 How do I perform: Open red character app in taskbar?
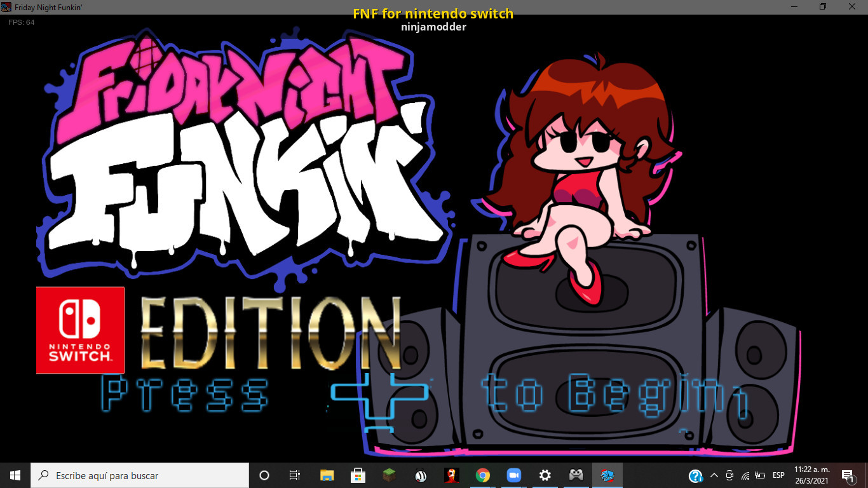pyautogui.click(x=451, y=475)
